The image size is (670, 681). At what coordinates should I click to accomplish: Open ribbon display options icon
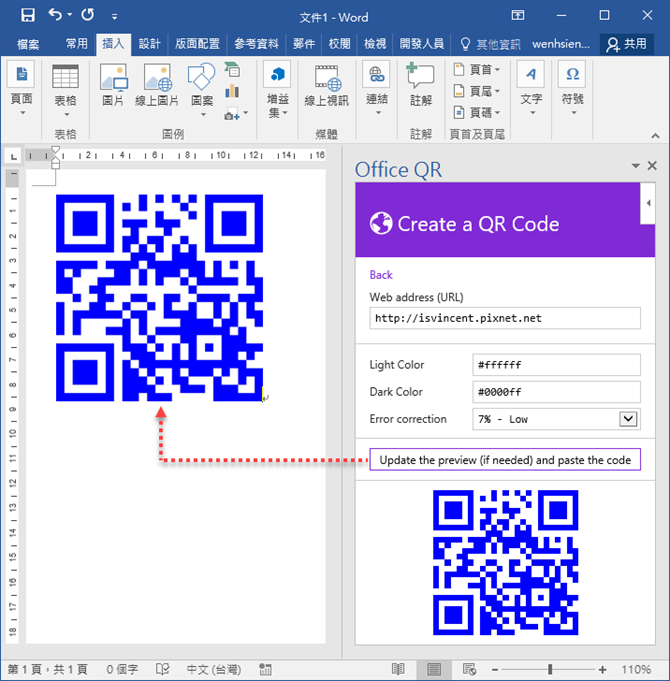point(518,16)
